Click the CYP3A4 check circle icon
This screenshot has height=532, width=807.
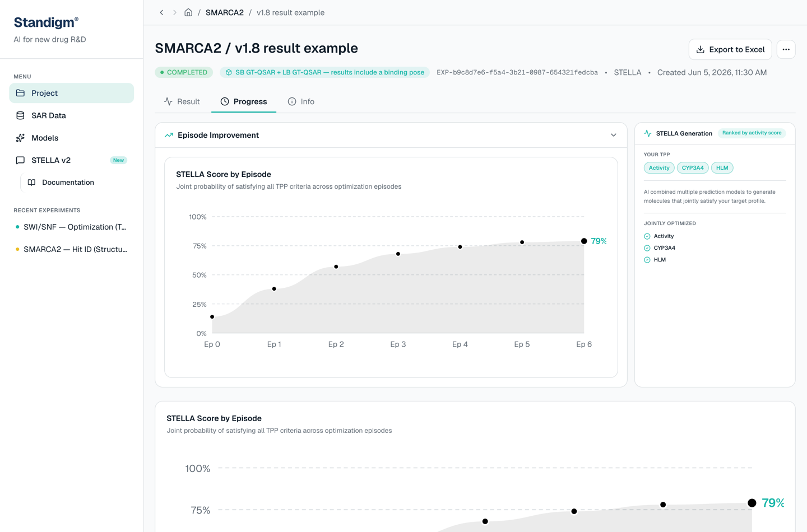coord(647,248)
